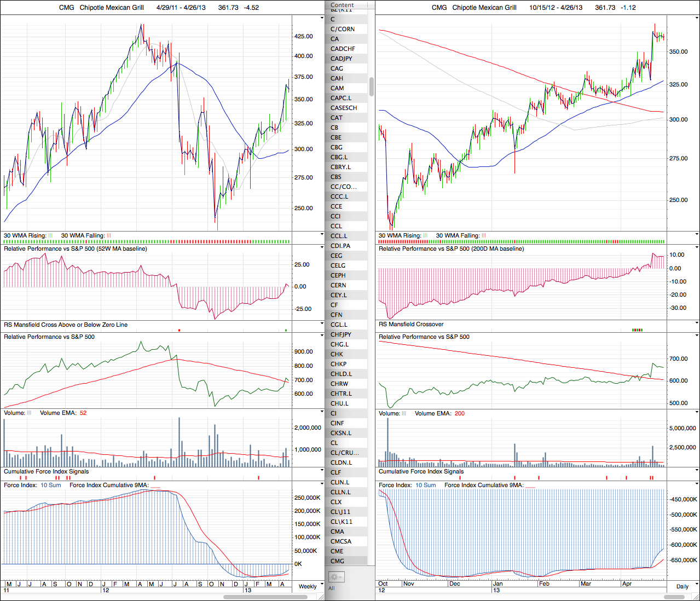The width and height of the screenshot is (700, 601).
Task: Select CAT ticker in the watchlist
Action: 337,118
